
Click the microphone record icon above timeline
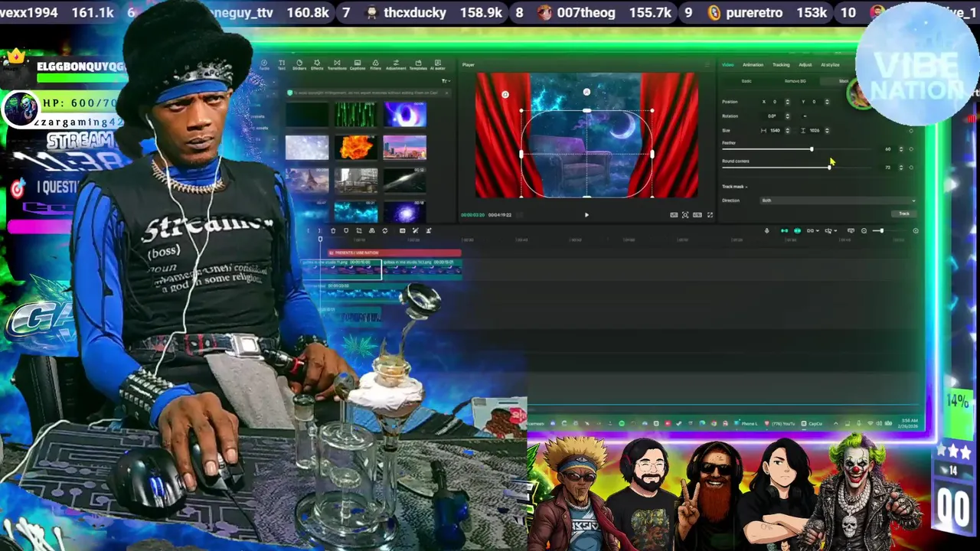click(x=766, y=230)
